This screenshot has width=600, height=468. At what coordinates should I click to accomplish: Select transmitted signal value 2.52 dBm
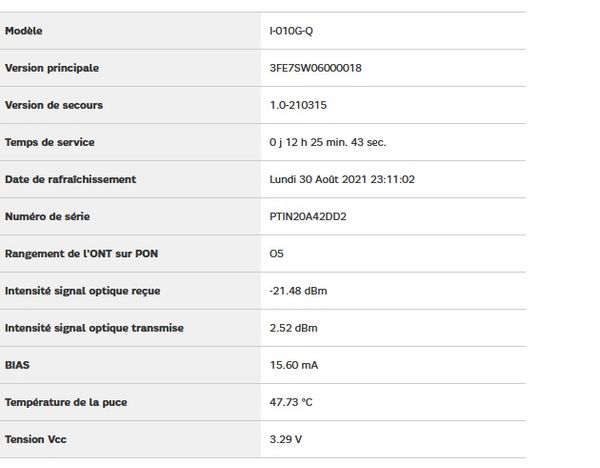(293, 328)
